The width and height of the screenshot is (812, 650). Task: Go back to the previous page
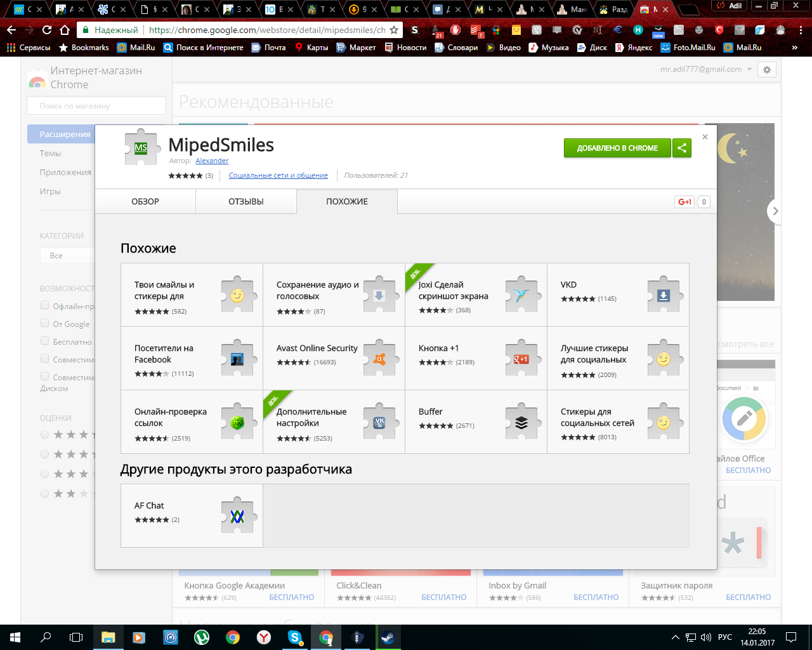coord(11,30)
